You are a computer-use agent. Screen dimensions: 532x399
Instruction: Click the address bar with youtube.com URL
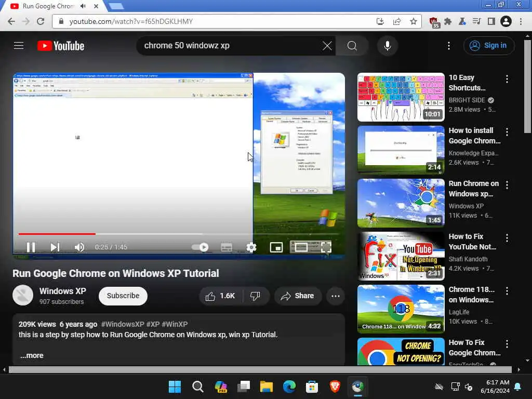click(x=217, y=21)
